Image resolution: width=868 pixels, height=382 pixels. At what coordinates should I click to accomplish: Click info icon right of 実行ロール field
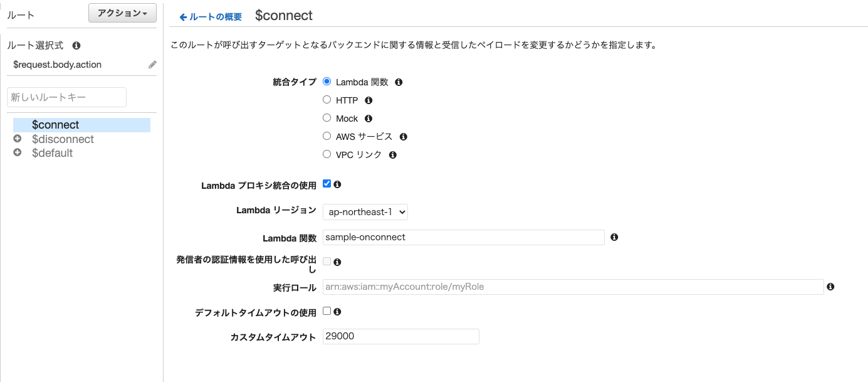pos(830,287)
